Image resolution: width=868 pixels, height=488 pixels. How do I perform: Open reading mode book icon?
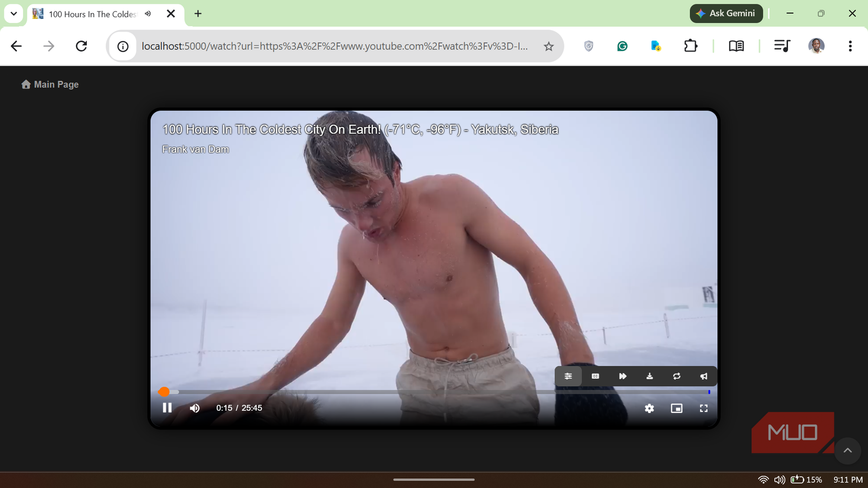point(736,46)
